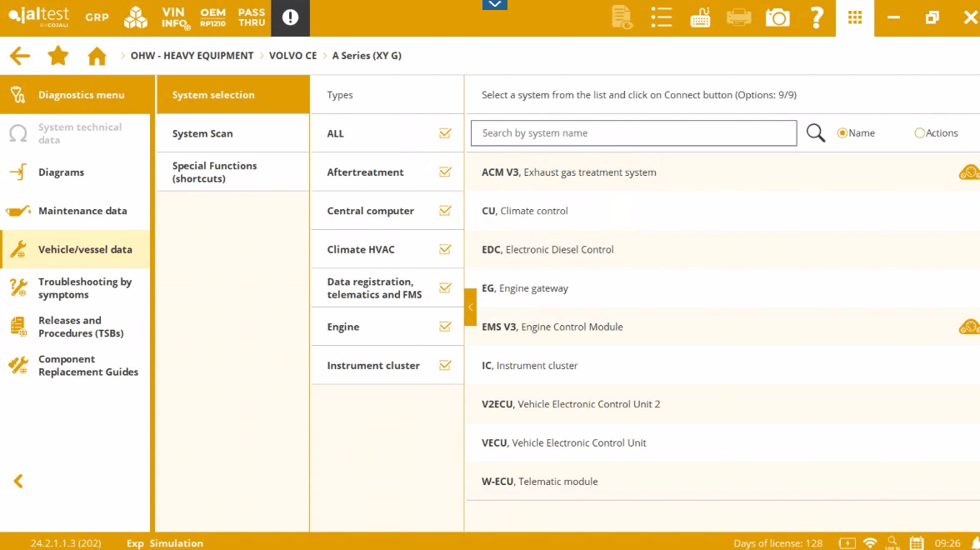Open the OEM RP1210 tool
Viewport: 980px width, 550px height.
click(x=212, y=17)
